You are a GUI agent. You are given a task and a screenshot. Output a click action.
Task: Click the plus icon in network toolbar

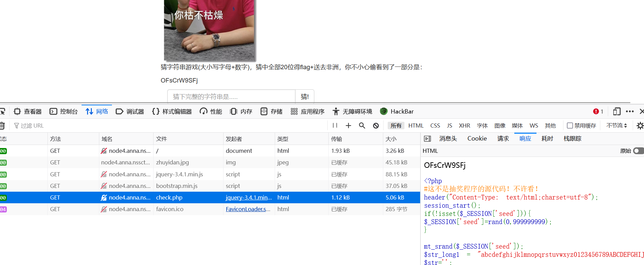(348, 126)
